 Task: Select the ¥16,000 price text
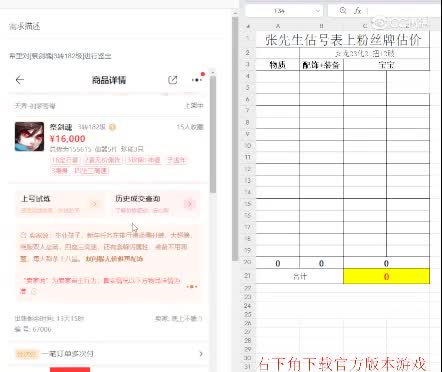67,139
